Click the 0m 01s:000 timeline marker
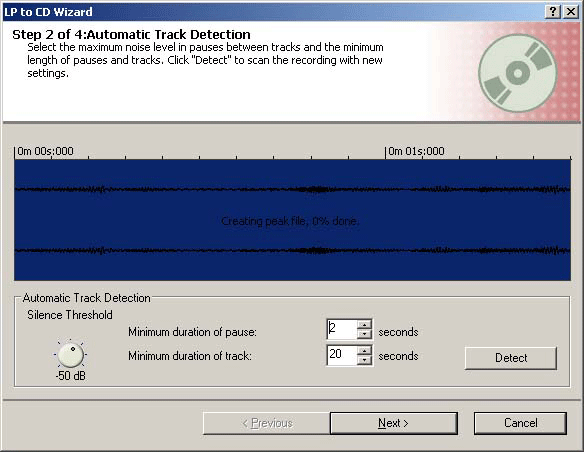Viewport: 584px width, 452px height. coord(416,151)
